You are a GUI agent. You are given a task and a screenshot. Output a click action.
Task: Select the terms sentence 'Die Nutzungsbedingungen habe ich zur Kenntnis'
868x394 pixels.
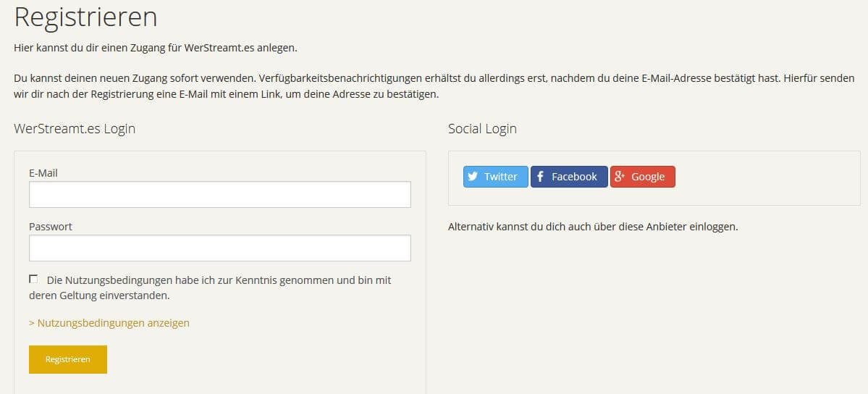pos(211,288)
